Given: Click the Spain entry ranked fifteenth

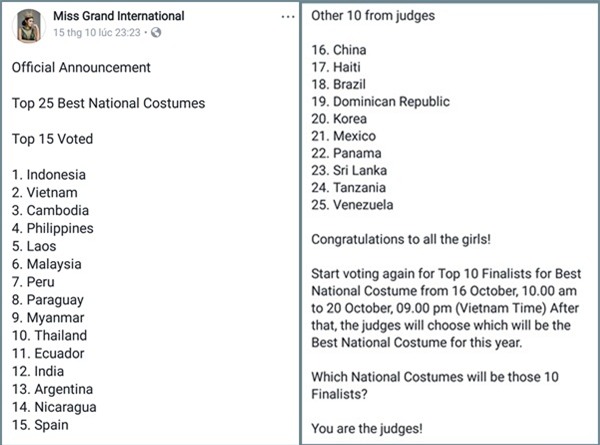Looking at the screenshot, I should tap(44, 425).
